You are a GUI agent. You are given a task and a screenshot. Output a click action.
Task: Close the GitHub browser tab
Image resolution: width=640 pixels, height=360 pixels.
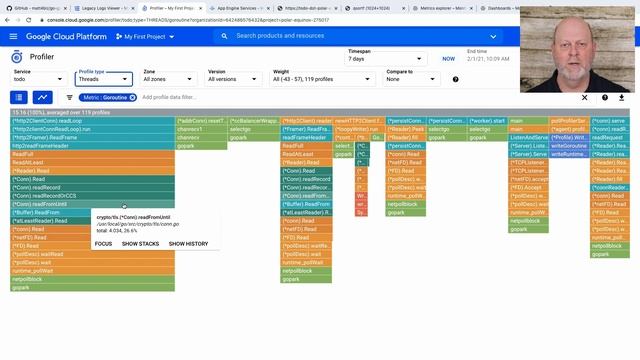click(x=65, y=8)
